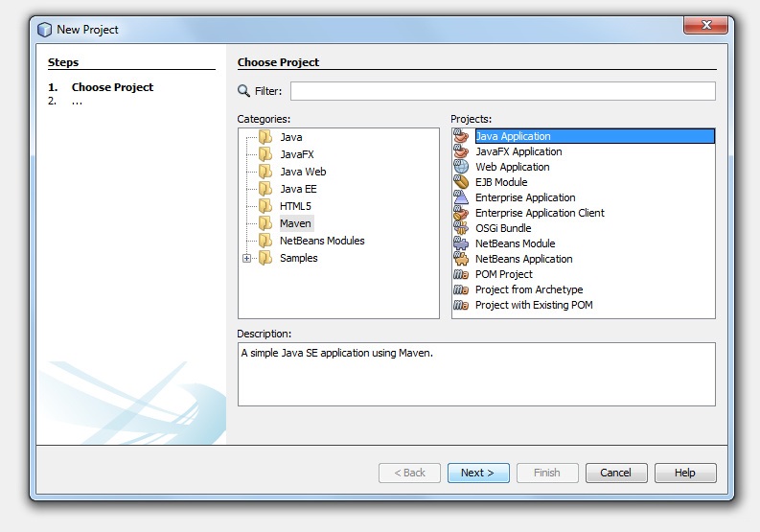Click the OSGi Bundle icon
Viewport: 760px width, 532px height.
pos(461,228)
